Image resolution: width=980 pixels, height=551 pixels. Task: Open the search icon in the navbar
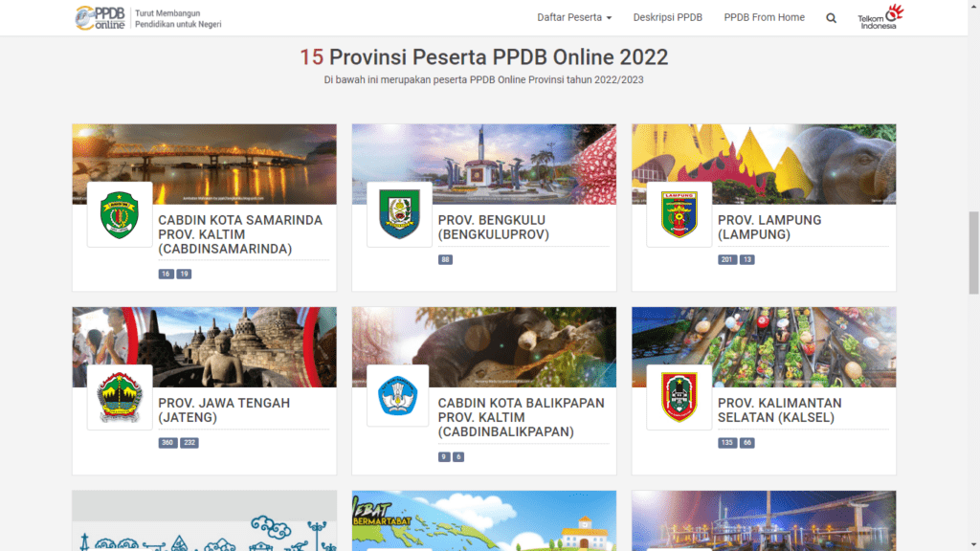coord(831,17)
